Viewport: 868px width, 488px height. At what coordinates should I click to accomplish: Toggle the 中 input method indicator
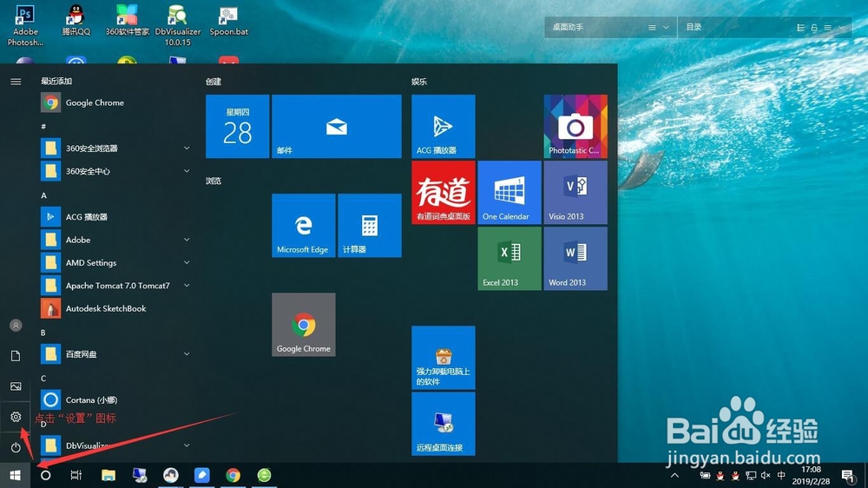(x=781, y=475)
